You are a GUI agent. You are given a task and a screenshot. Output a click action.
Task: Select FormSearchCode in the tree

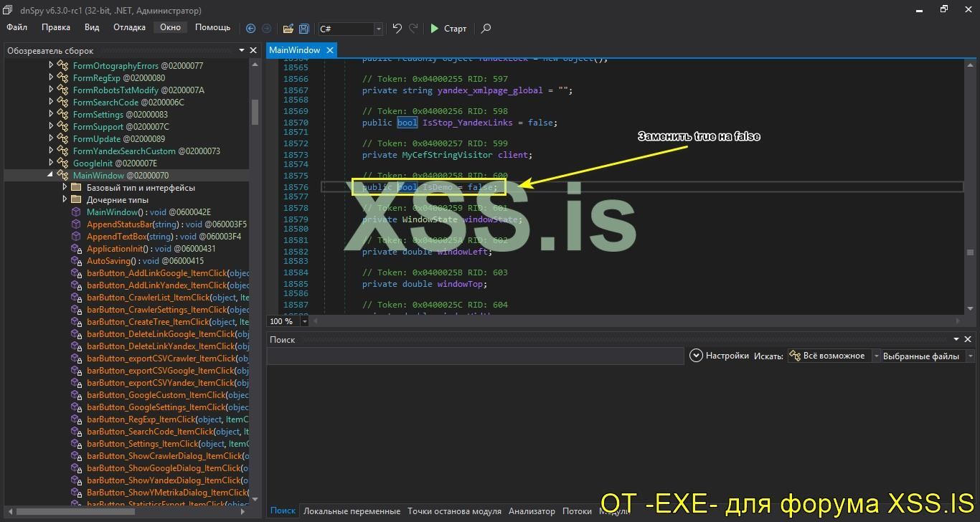(128, 103)
